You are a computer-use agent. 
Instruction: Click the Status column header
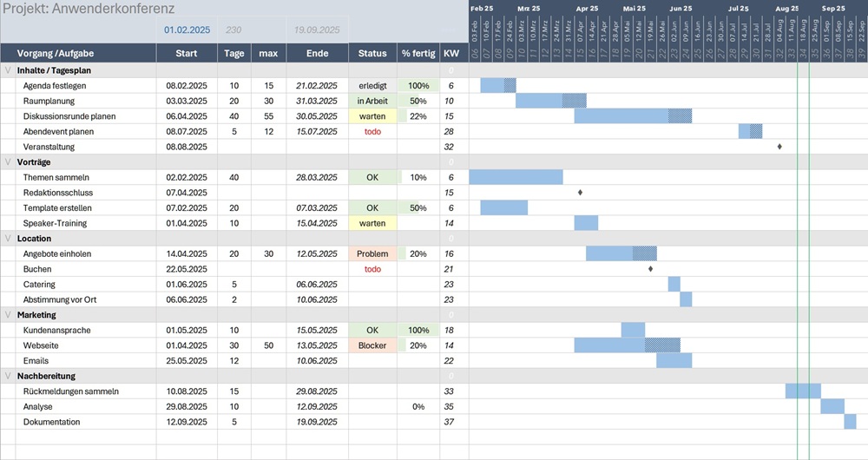click(x=372, y=54)
